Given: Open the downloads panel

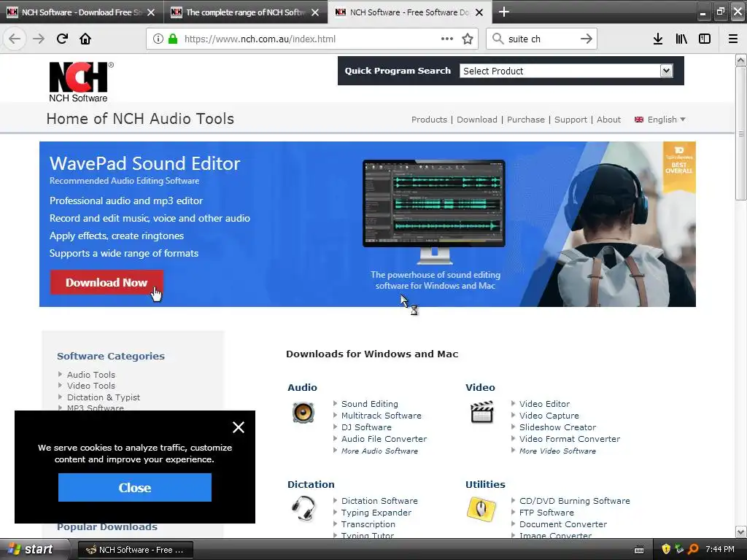Looking at the screenshot, I should (658, 39).
